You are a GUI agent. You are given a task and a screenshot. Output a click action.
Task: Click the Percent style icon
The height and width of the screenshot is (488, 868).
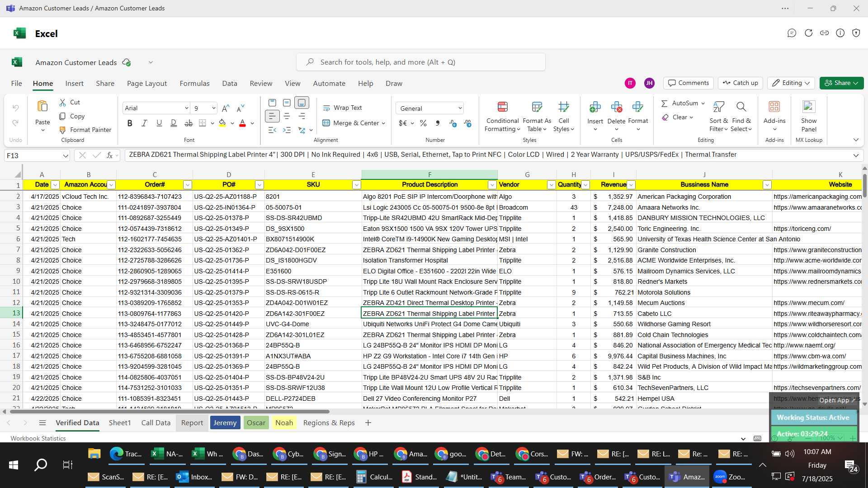423,123
